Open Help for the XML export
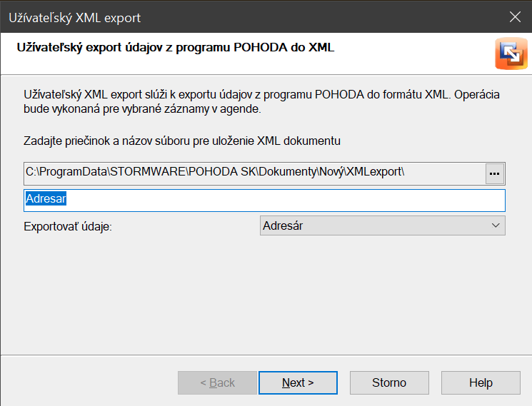Image resolution: width=532 pixels, height=406 pixels. (x=481, y=383)
